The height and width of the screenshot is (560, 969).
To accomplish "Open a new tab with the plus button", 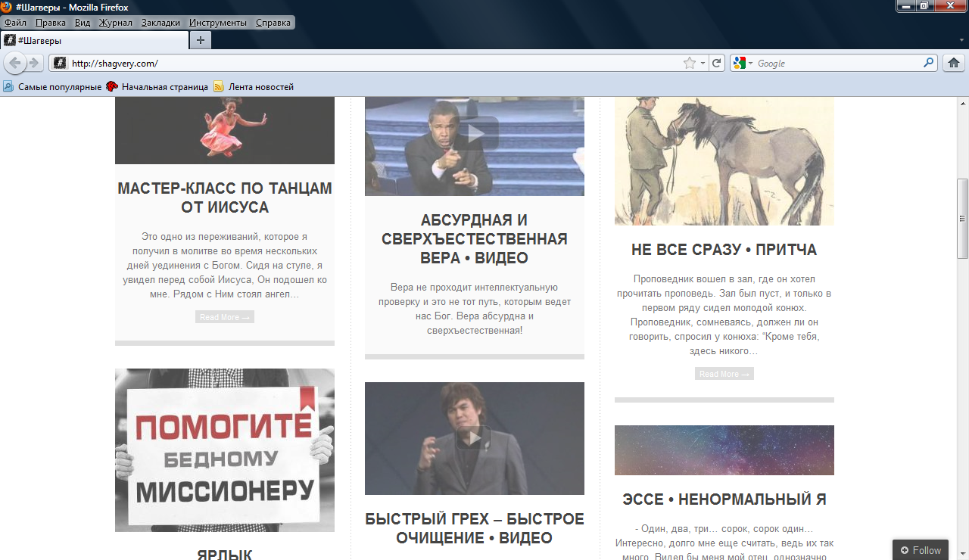I will tap(200, 40).
